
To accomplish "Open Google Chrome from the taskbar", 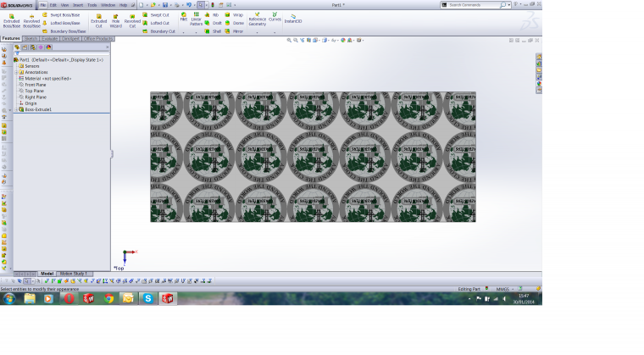I will pyautogui.click(x=108, y=299).
